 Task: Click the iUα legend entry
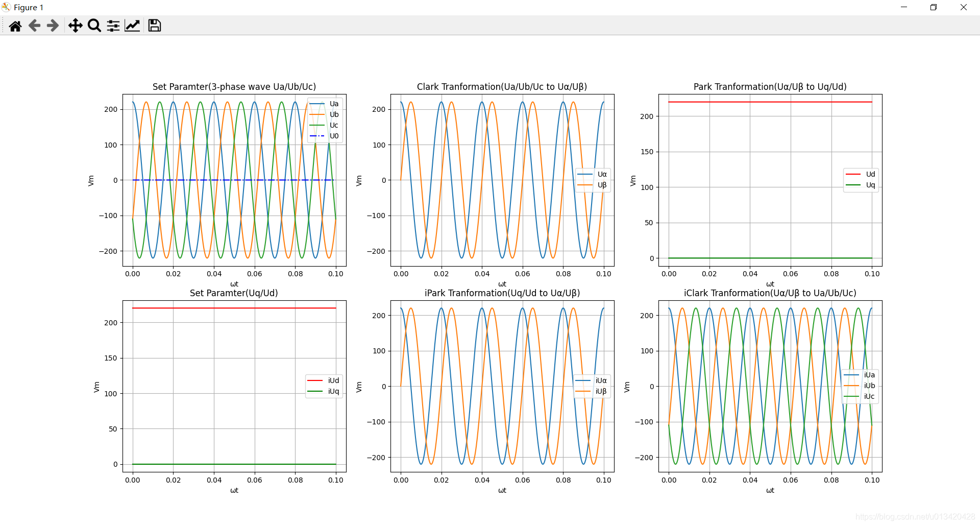coord(591,380)
